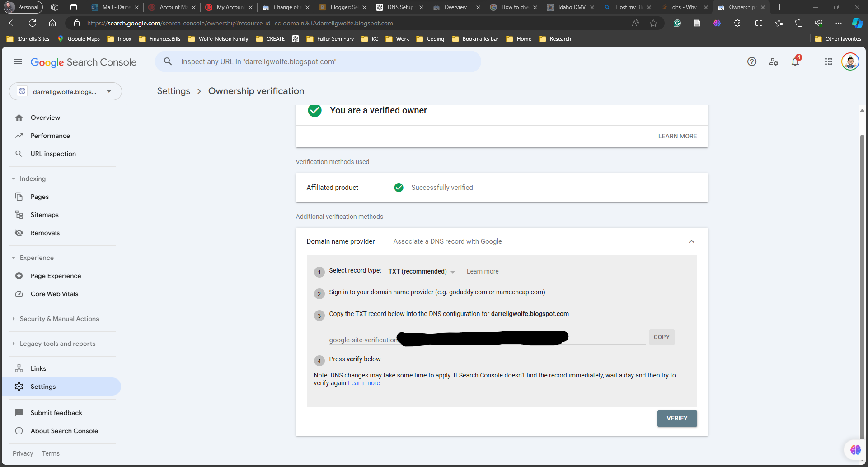Switch to the DNS Setup browser tab
This screenshot has height=467, width=868.
tap(400, 7)
